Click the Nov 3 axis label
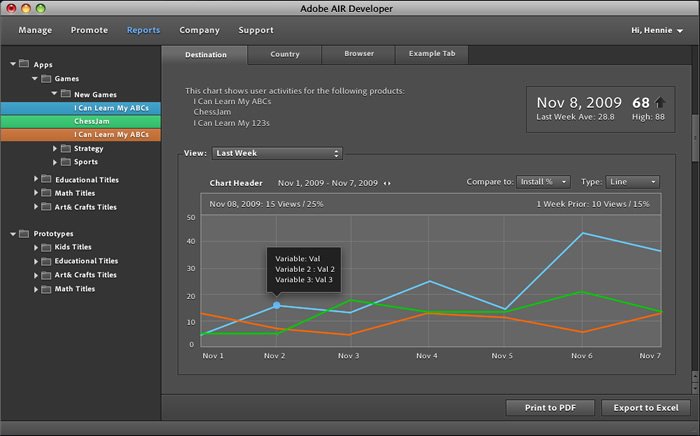This screenshot has width=700, height=436. tap(348, 356)
